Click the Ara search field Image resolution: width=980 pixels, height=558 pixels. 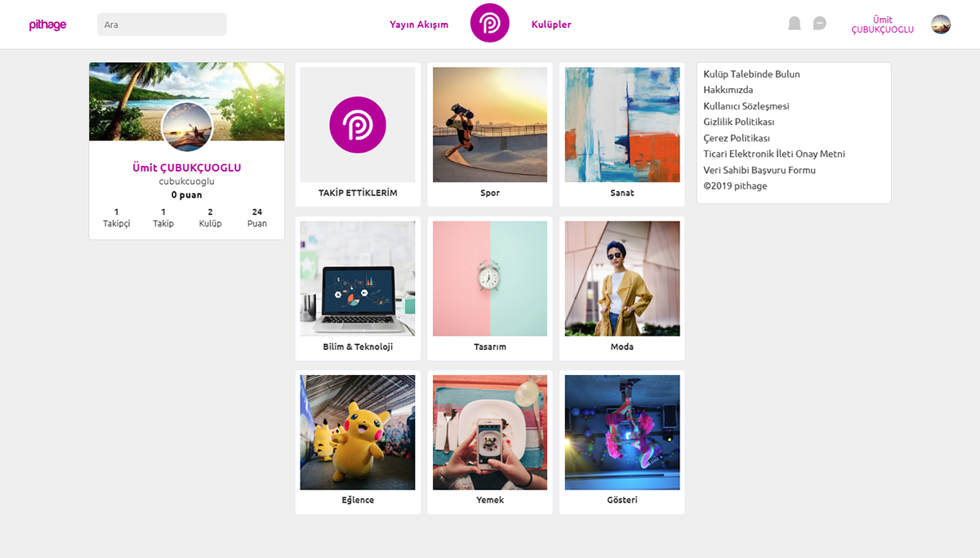(x=162, y=25)
